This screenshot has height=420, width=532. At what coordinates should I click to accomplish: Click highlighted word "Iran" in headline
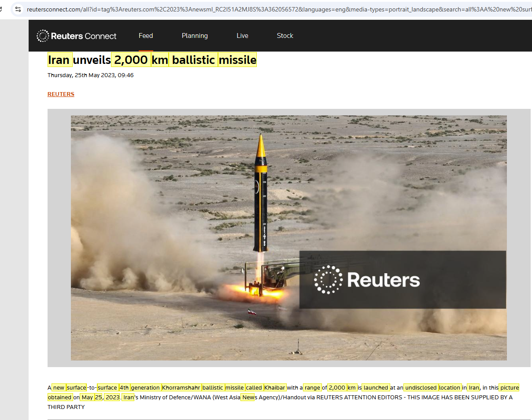click(x=59, y=60)
